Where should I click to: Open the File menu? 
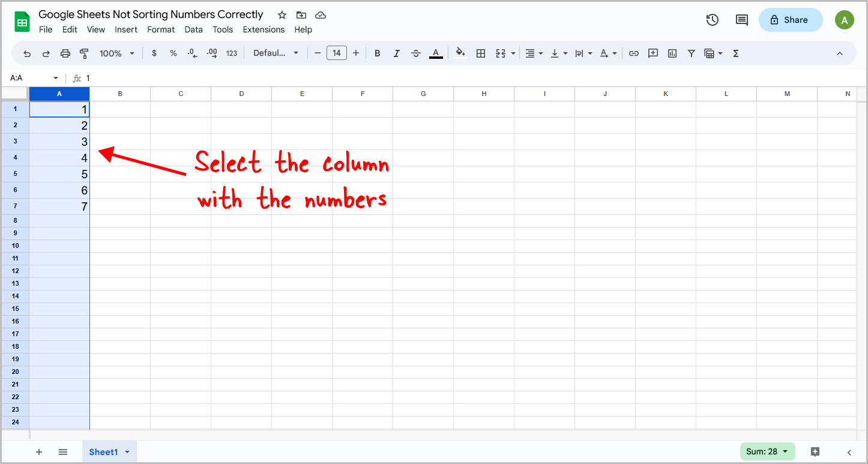pyautogui.click(x=46, y=29)
